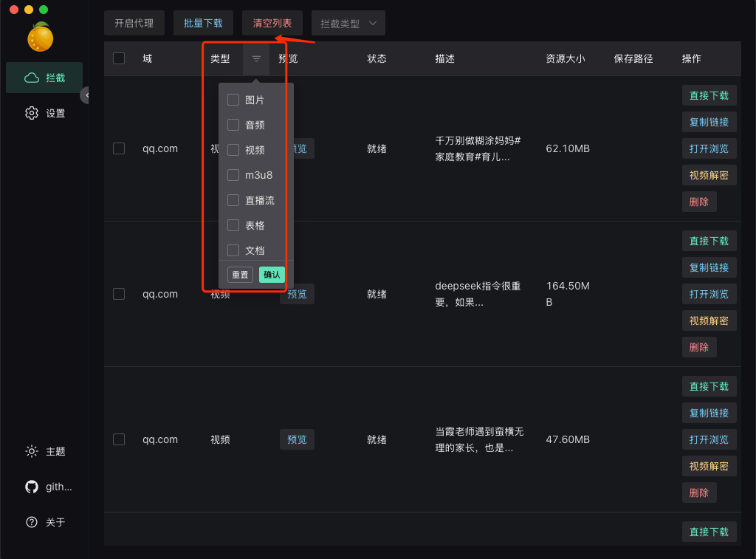Check the 图片 filter option
756x559 pixels.
233,100
